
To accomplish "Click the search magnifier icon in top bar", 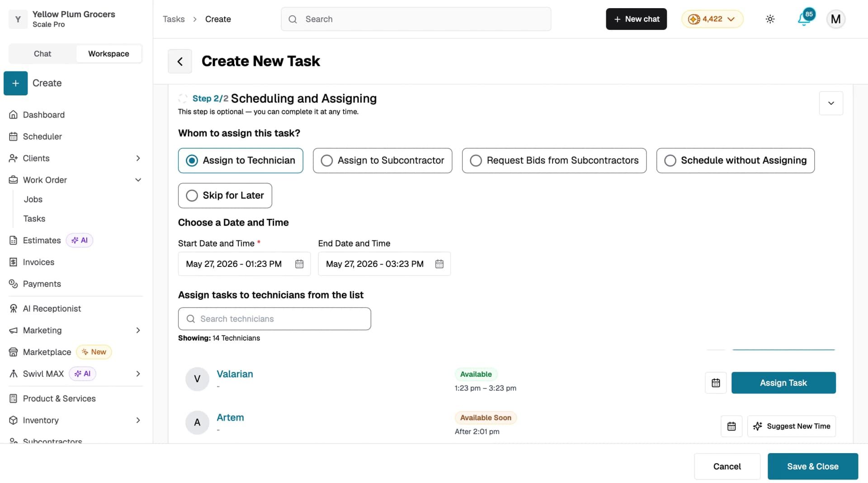I will pyautogui.click(x=292, y=19).
